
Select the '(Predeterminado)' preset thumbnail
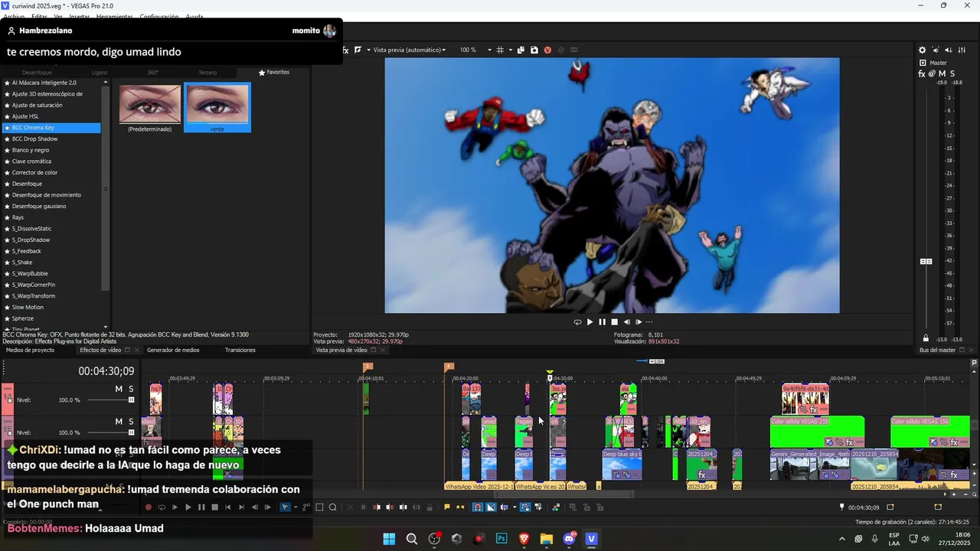150,108
